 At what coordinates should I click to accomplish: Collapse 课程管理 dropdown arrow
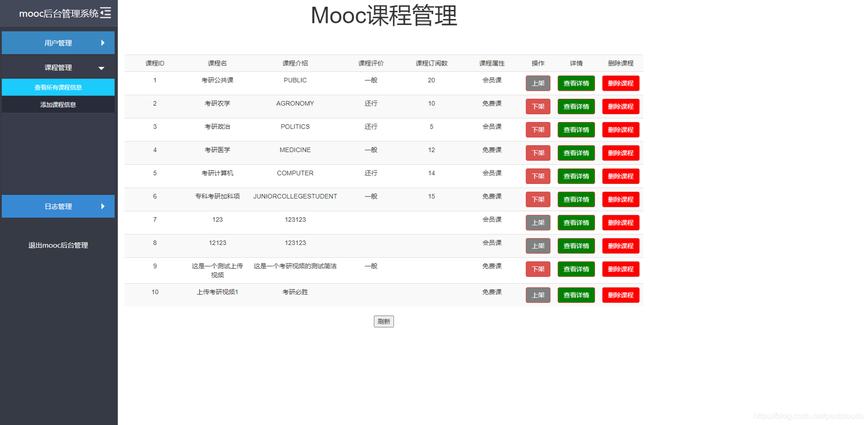coord(101,68)
